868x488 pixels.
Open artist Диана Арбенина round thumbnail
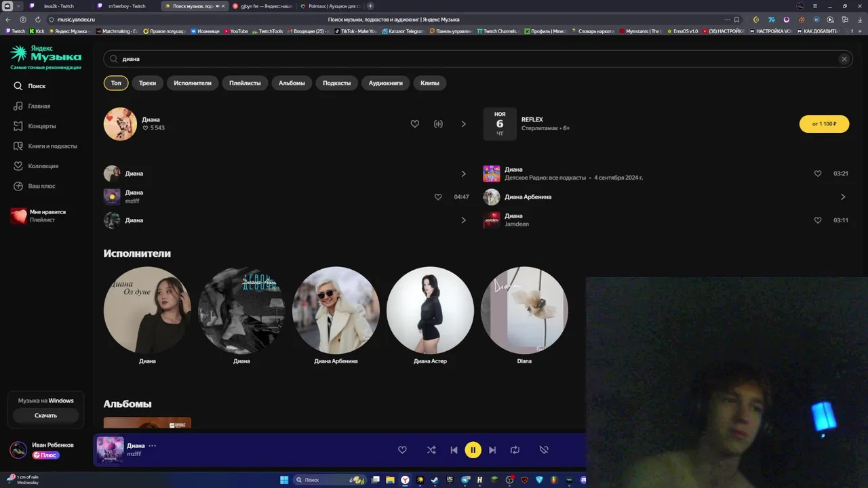click(336, 310)
